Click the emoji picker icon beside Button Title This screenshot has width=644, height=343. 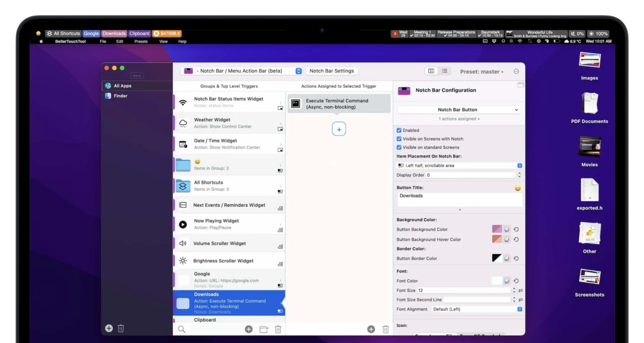[x=517, y=188]
